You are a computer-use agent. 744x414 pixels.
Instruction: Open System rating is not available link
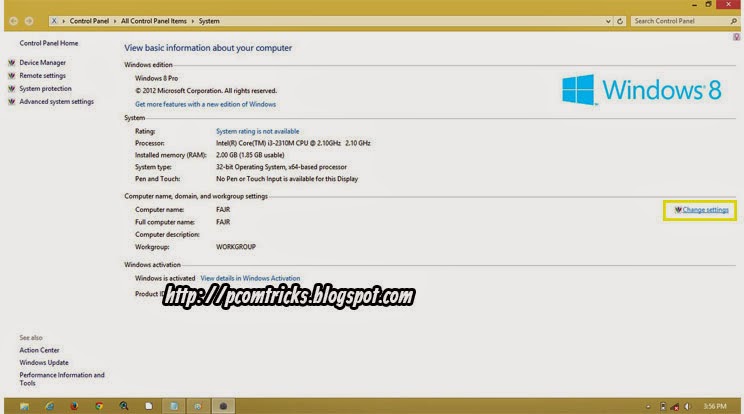[258, 131]
